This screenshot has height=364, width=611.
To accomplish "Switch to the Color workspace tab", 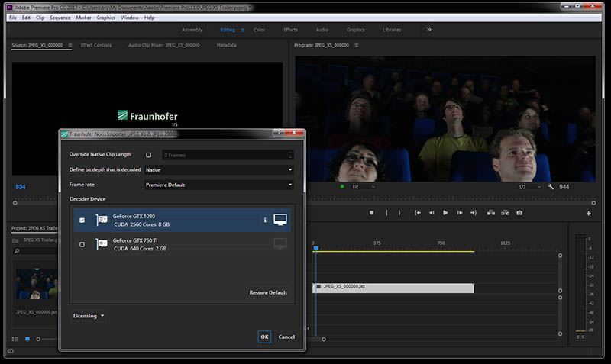I will click(x=259, y=30).
